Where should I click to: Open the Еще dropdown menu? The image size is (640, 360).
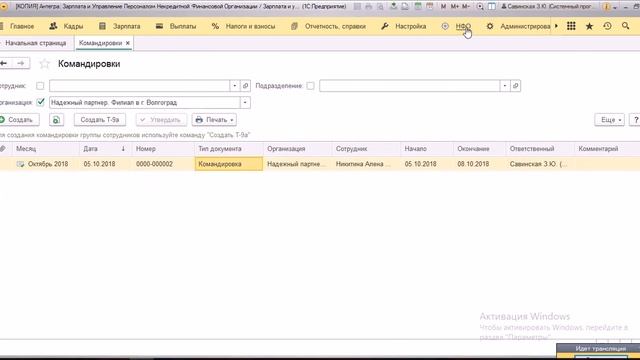tap(609, 120)
